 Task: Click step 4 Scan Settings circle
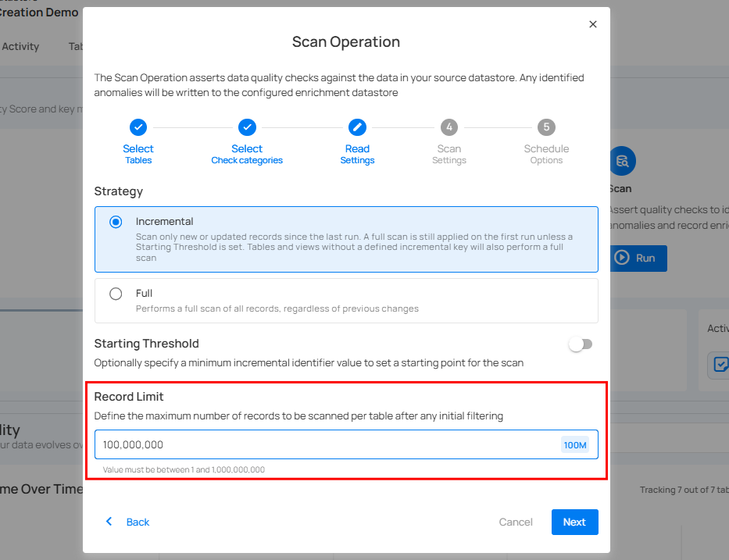[x=449, y=127]
